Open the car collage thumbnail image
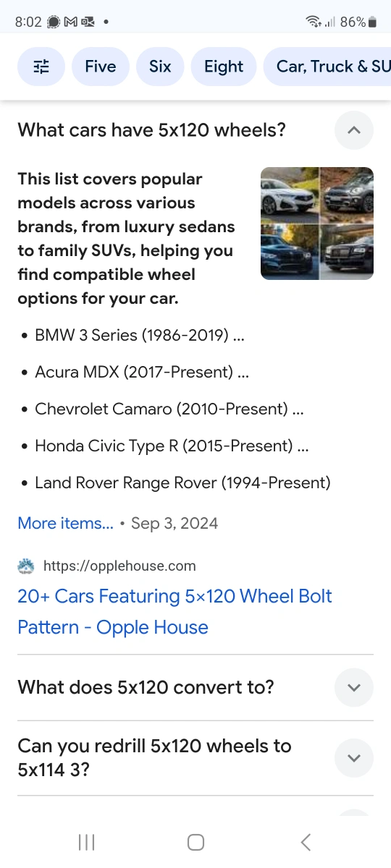391x868 pixels. 317,224
